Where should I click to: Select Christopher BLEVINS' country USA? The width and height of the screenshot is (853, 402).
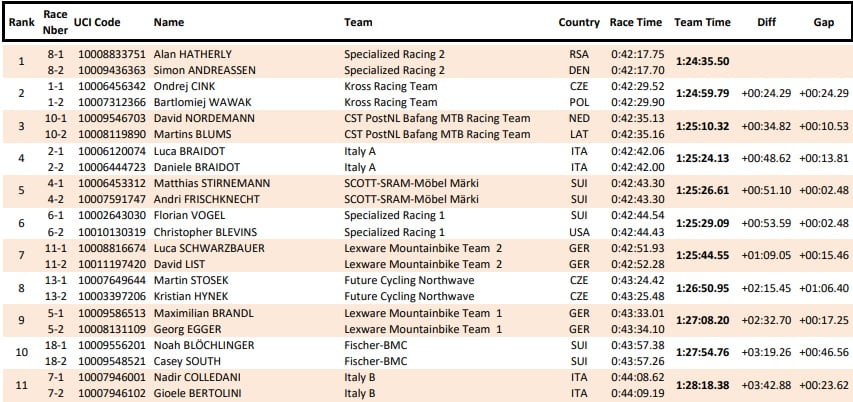point(579,231)
